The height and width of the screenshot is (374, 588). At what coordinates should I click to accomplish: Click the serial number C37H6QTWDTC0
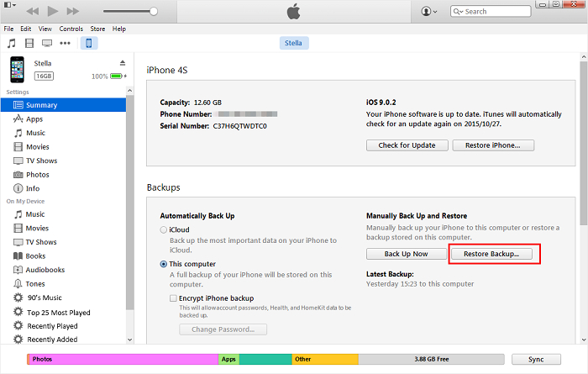(240, 126)
